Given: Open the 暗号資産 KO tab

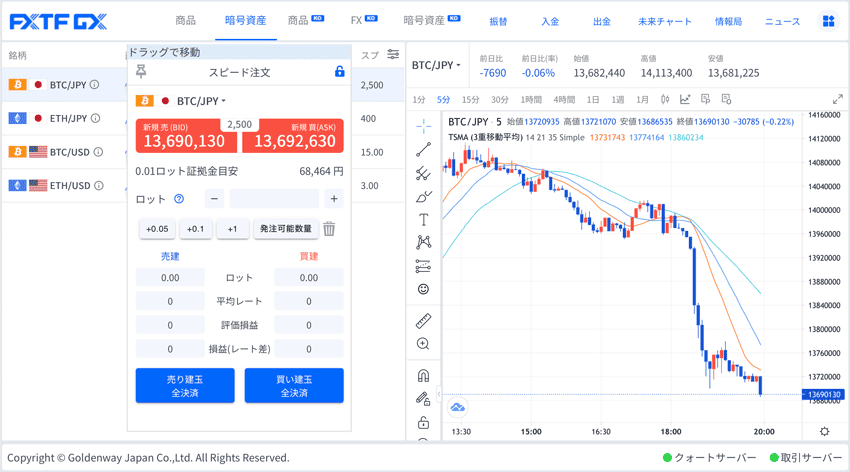Looking at the screenshot, I should (432, 21).
